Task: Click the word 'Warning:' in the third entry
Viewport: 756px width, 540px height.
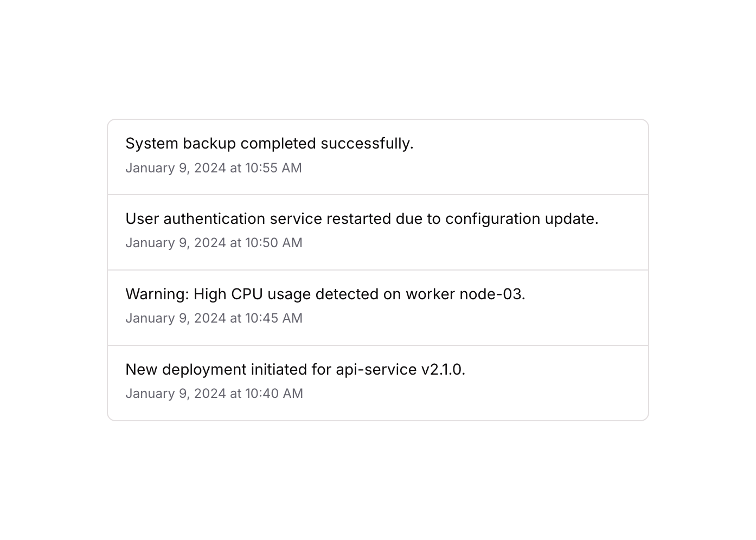Action: tap(157, 294)
